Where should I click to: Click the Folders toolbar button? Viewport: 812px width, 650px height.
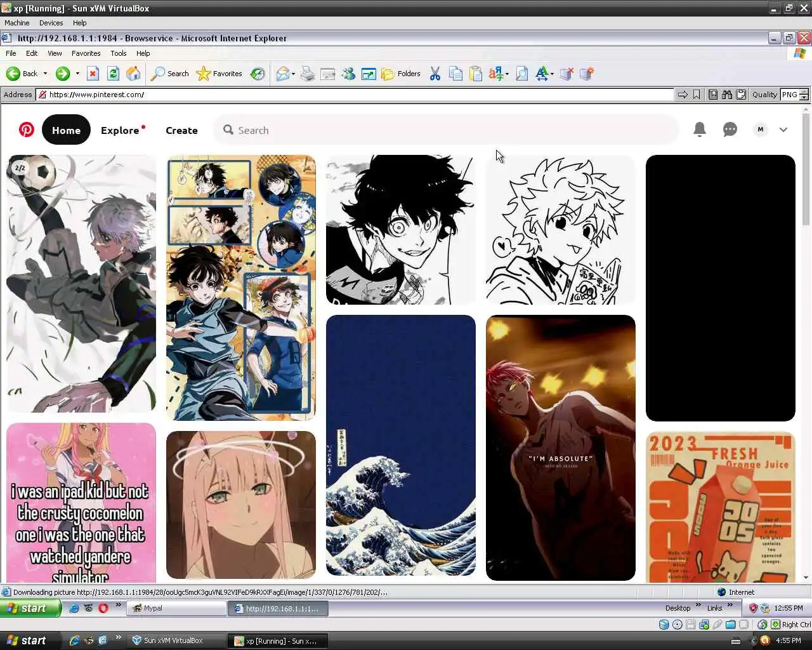click(401, 74)
